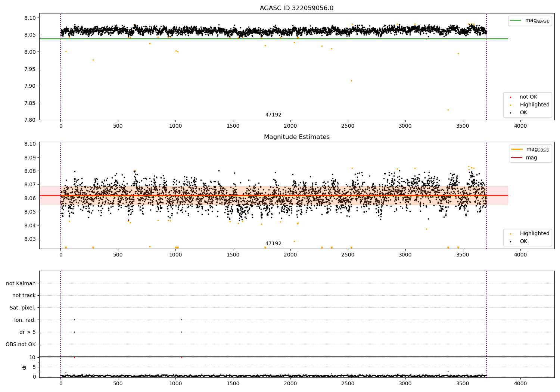Click the 'not Kalman' axis label
Image resolution: width=560 pixels, height=392 pixels.
(x=21, y=283)
